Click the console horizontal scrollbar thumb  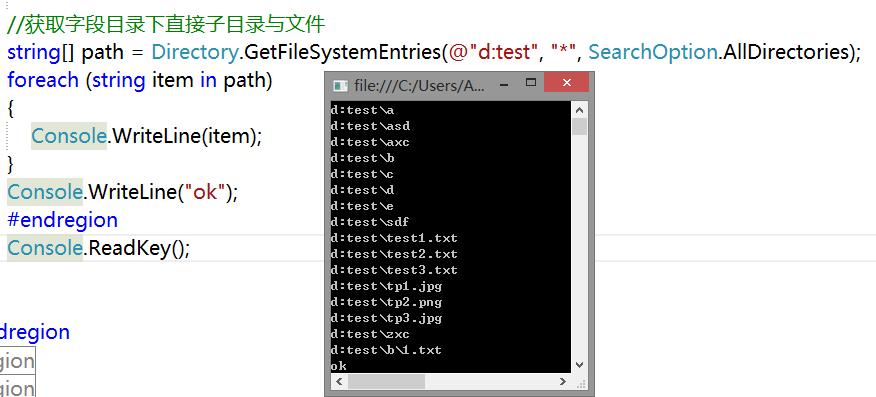(x=386, y=382)
